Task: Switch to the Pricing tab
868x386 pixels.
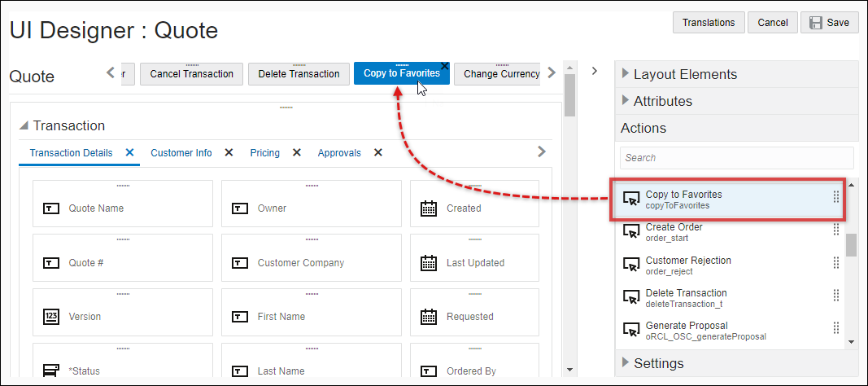Action: tap(264, 153)
